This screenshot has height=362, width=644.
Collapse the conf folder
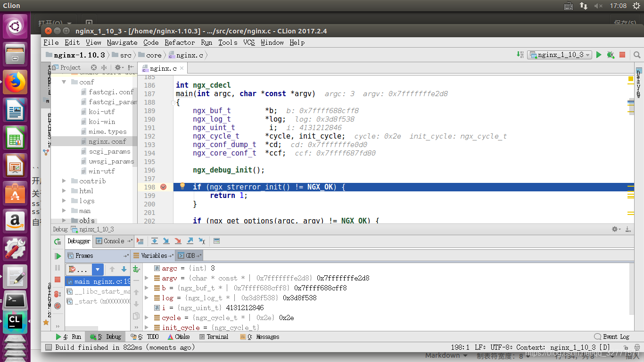[64, 82]
